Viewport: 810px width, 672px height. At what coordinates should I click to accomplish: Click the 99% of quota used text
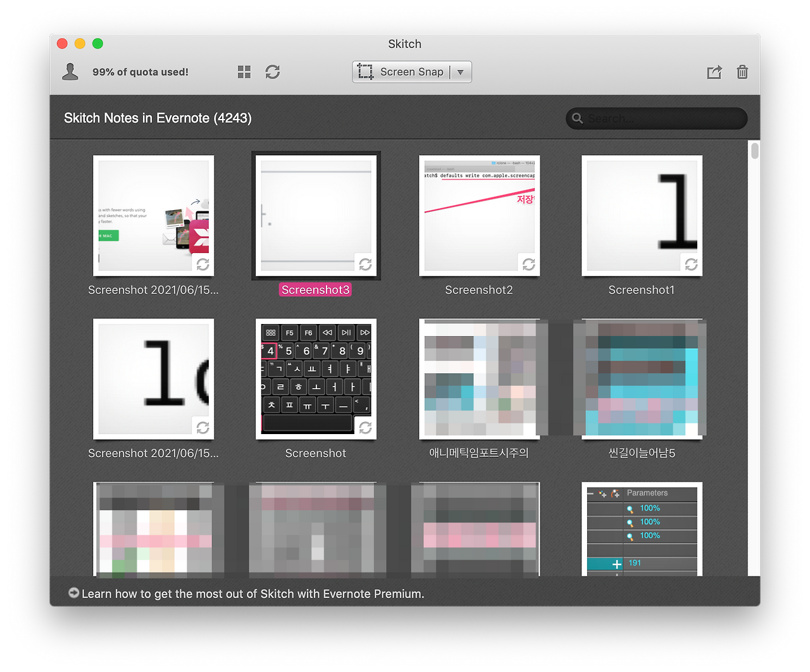pos(140,72)
